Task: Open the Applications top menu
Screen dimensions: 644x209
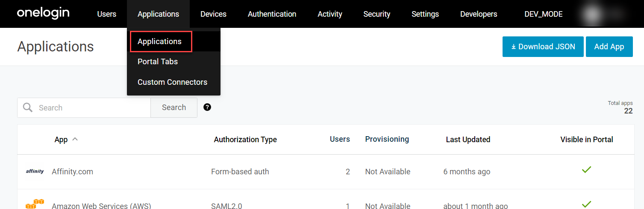Action: click(x=158, y=14)
